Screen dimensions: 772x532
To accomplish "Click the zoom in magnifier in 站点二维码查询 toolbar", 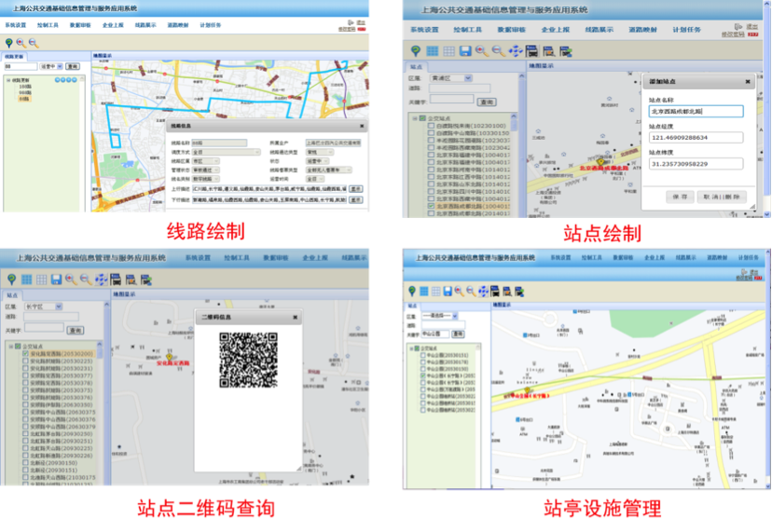I will pyautogui.click(x=71, y=280).
